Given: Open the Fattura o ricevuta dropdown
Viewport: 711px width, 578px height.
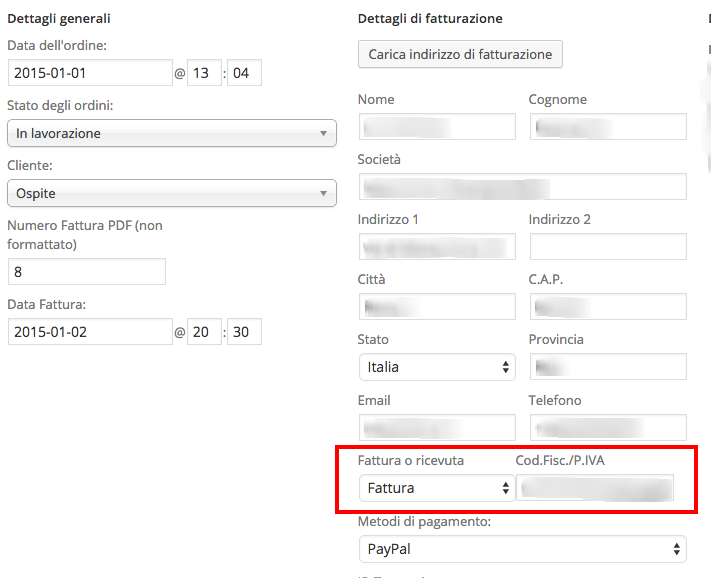Looking at the screenshot, I should coord(437,488).
